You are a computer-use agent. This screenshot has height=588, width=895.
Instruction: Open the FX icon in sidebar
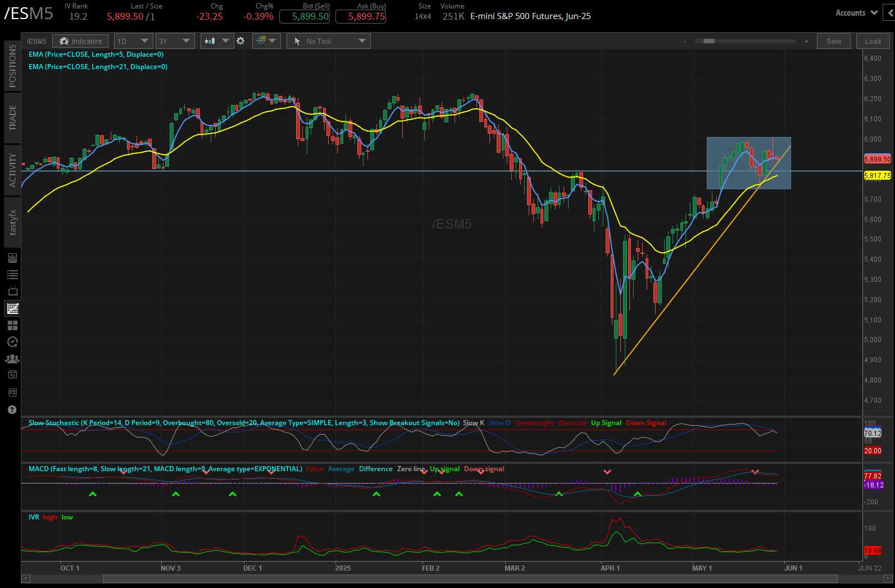click(x=12, y=392)
